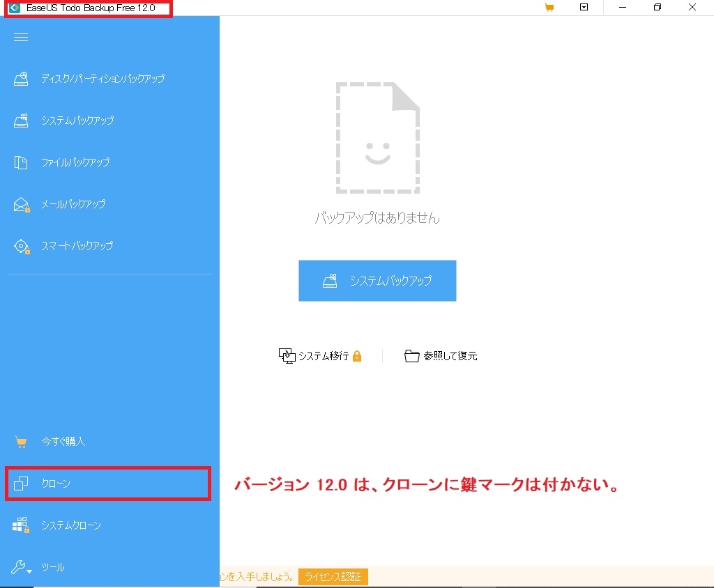This screenshot has width=714, height=588.
Task: Open the title bar dropdown menu icon
Action: [x=584, y=7]
